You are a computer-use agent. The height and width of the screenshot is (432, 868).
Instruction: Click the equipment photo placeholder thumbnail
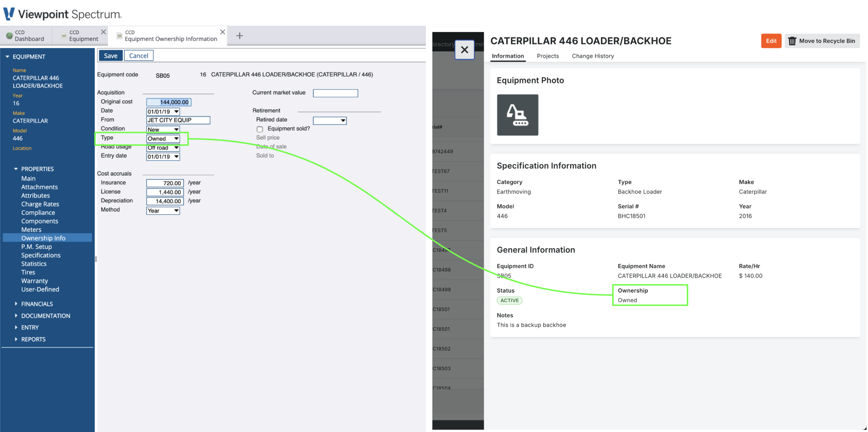517,115
